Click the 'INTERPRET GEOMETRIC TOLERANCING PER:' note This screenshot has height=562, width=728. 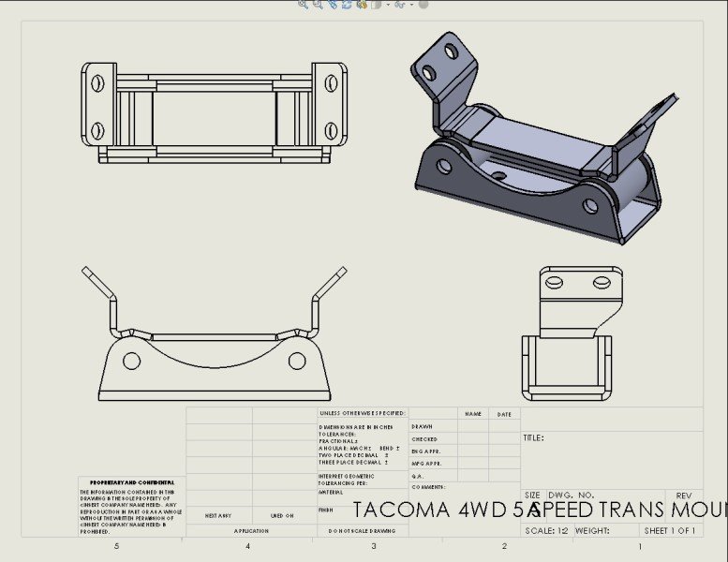[347, 480]
